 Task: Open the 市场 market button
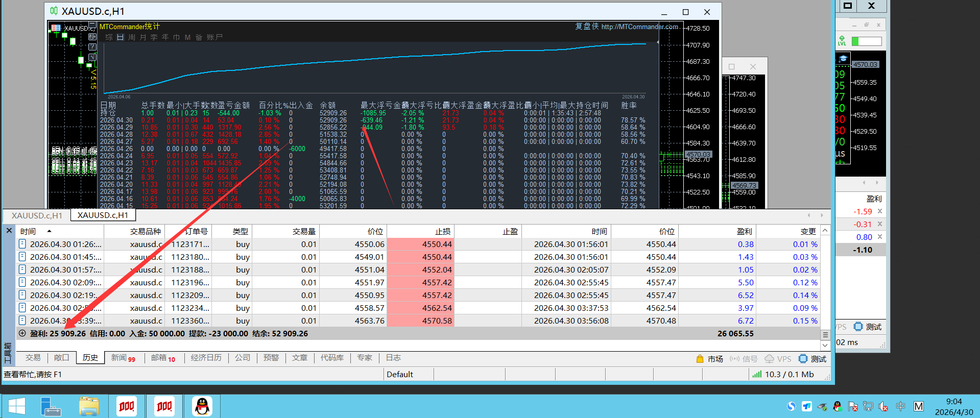tap(710, 359)
